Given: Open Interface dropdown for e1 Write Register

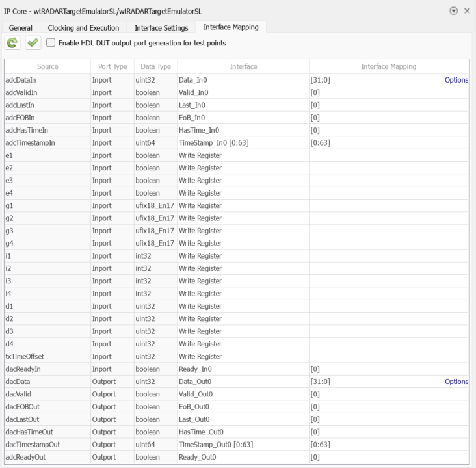Looking at the screenshot, I should 243,155.
